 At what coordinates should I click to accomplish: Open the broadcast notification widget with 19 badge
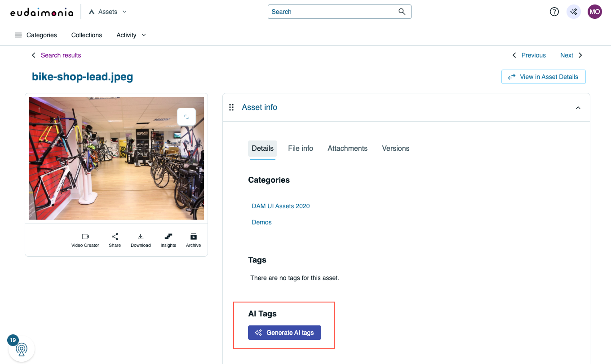pyautogui.click(x=21, y=349)
